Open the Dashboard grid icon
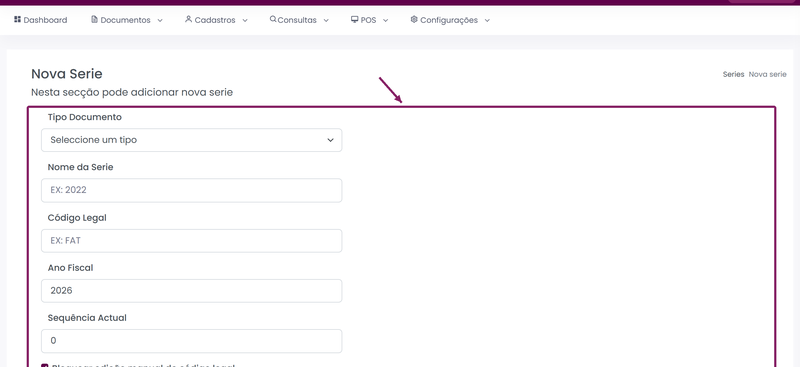This screenshot has width=800, height=367. (x=17, y=19)
